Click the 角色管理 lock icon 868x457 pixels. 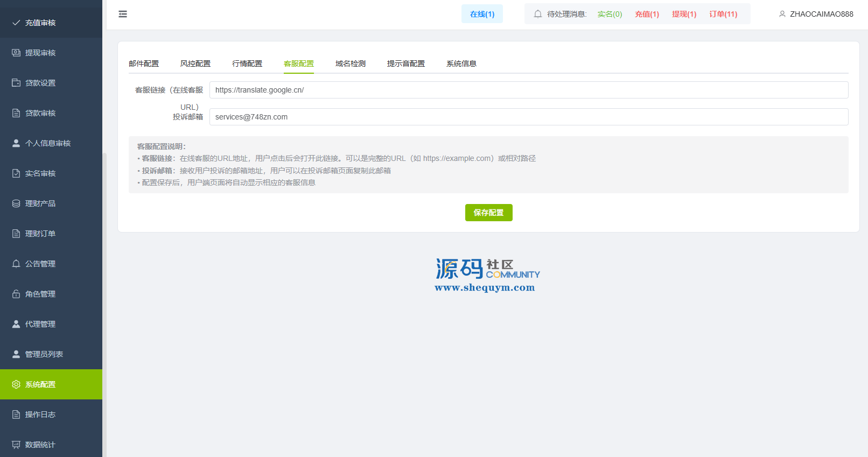coord(16,294)
